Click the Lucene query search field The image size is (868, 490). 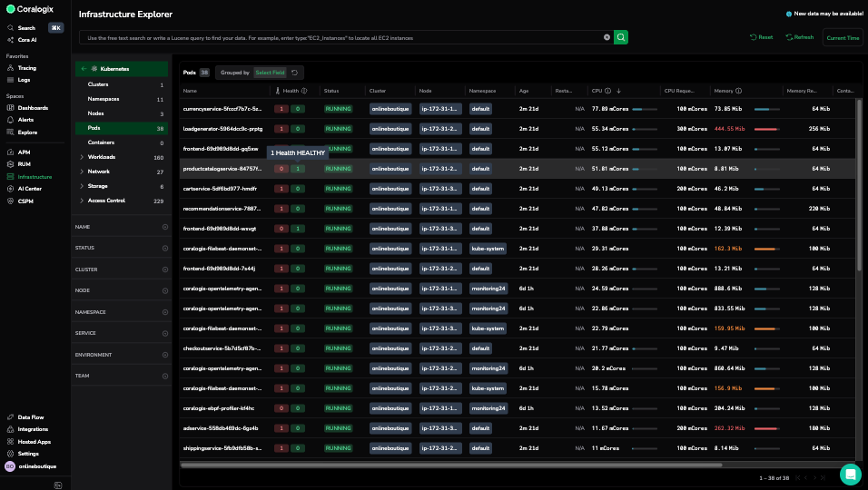coord(340,37)
